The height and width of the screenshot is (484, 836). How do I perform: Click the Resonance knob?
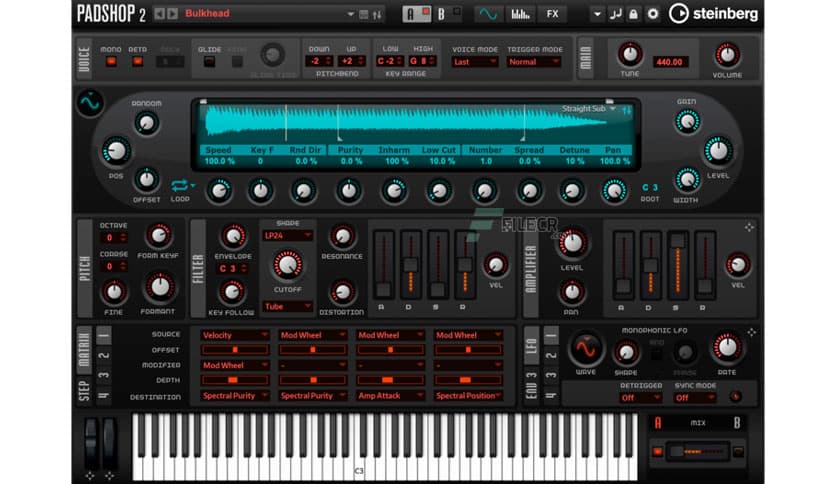342,236
